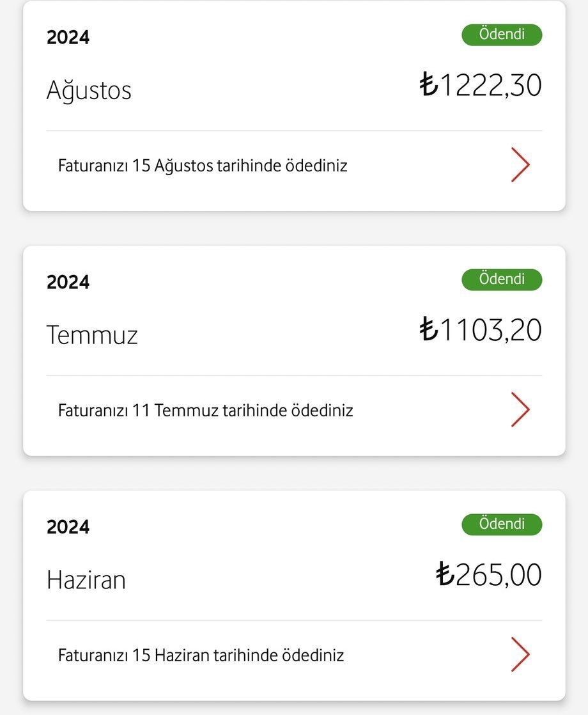Screen dimensions: 588x715
Task: Click the divider line in Temmuz card
Action: [294, 375]
